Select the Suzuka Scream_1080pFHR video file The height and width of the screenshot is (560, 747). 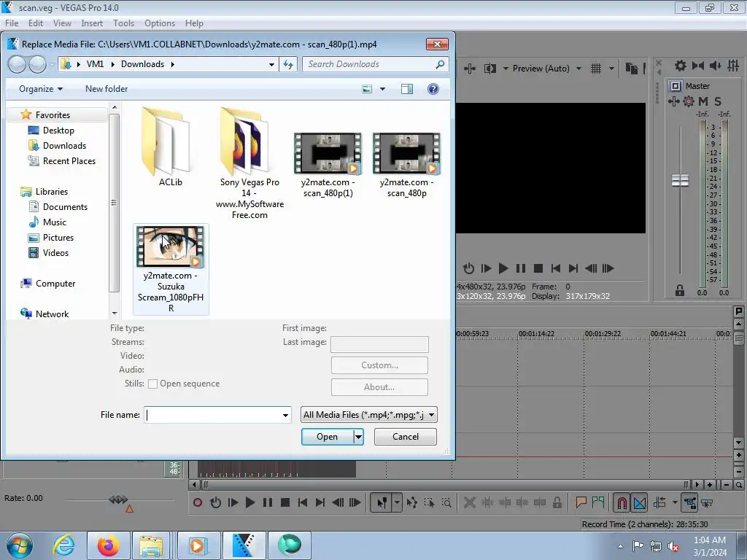pyautogui.click(x=171, y=270)
